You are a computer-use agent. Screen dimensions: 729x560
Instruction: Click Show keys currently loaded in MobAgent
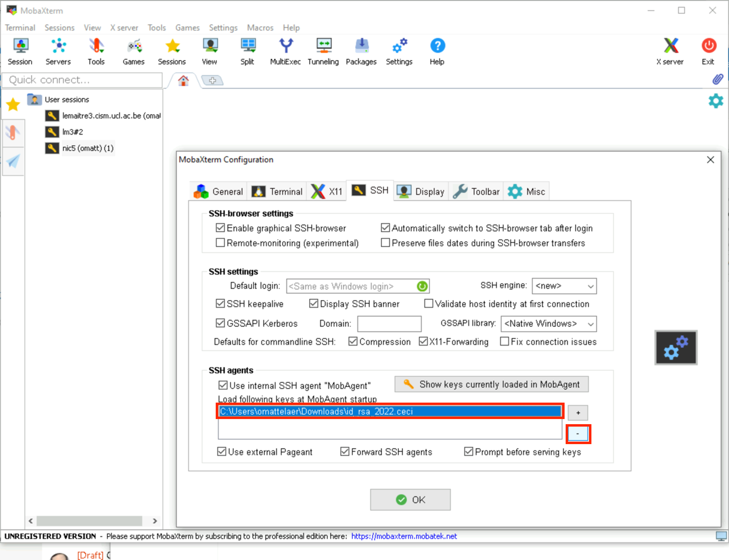click(x=492, y=385)
